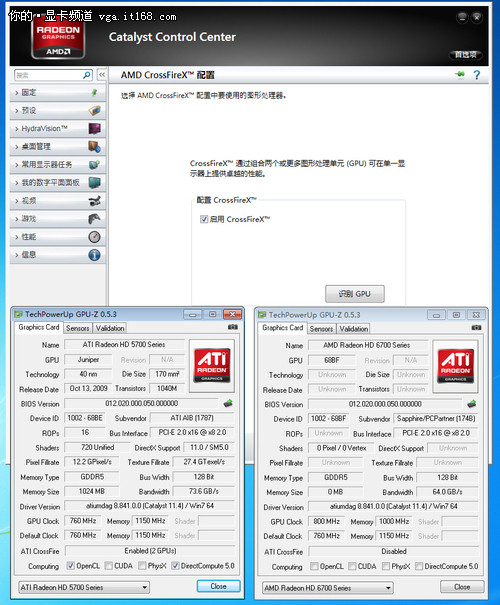Click BIOS Version field in 5700 GPU-Z
Image resolution: width=500 pixels, height=605 pixels.
point(142,404)
